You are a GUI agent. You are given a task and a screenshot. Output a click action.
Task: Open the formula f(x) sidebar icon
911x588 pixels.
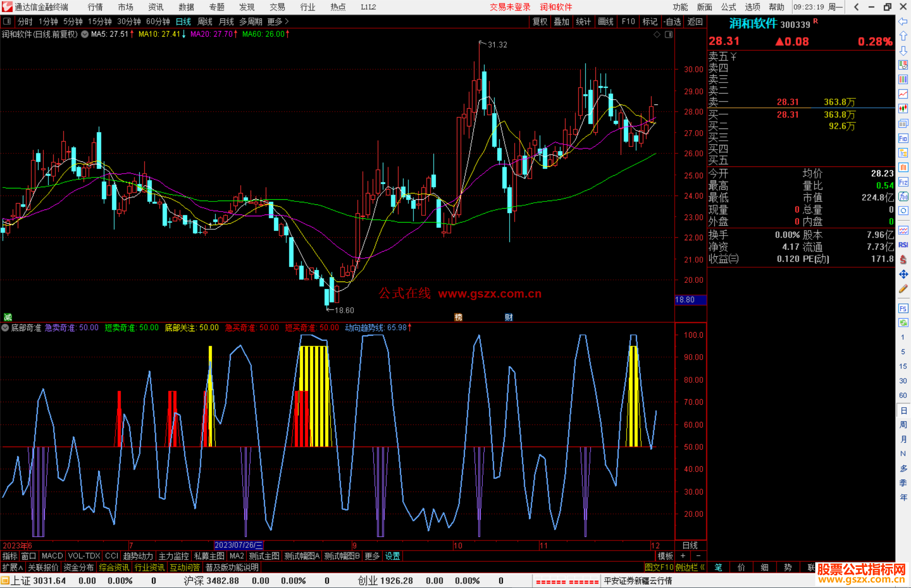tap(903, 196)
